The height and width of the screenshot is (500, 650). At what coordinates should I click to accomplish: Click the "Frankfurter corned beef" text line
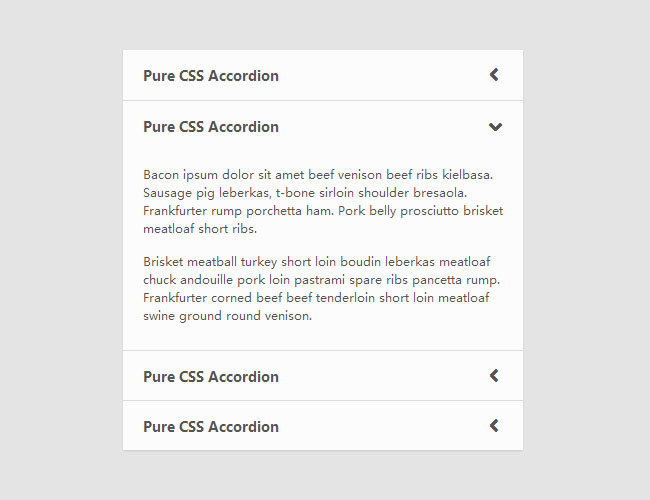316,298
